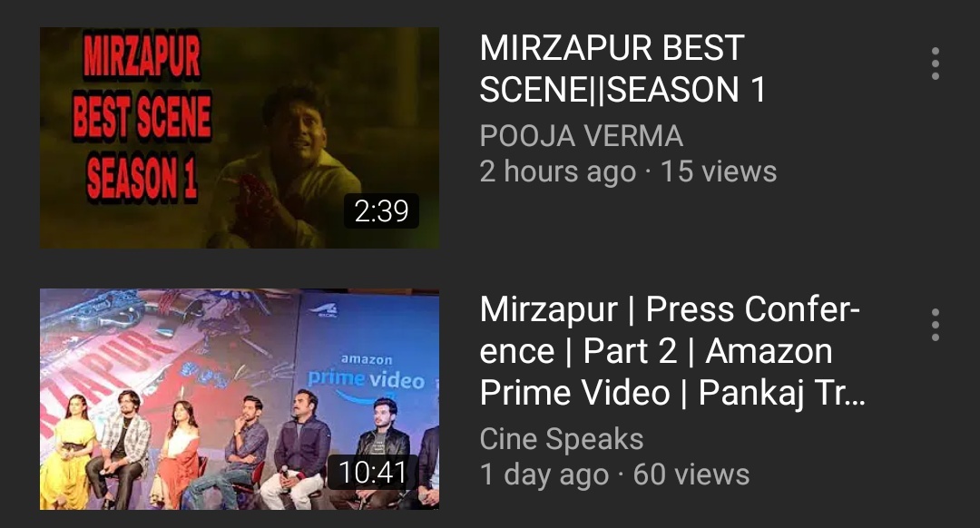Open Mirzapur Press Conference Part 2 title
Screen dimensions: 980x528
tap(672, 350)
